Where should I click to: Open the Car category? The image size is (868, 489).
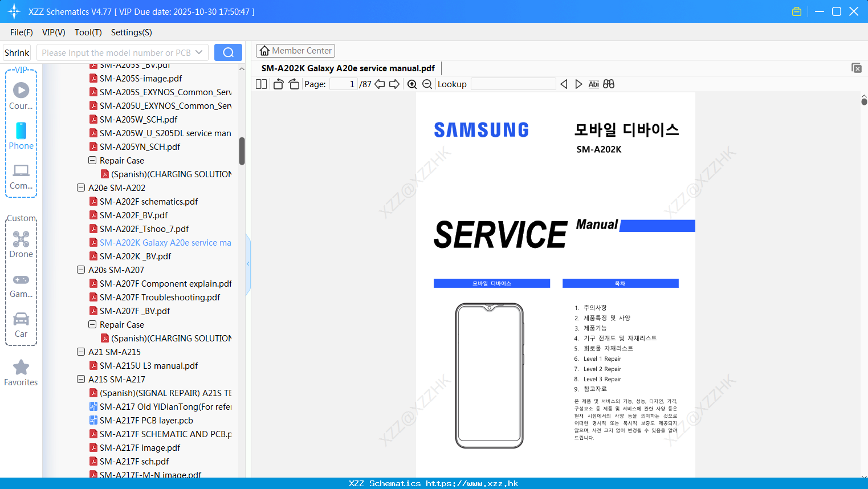(21, 325)
